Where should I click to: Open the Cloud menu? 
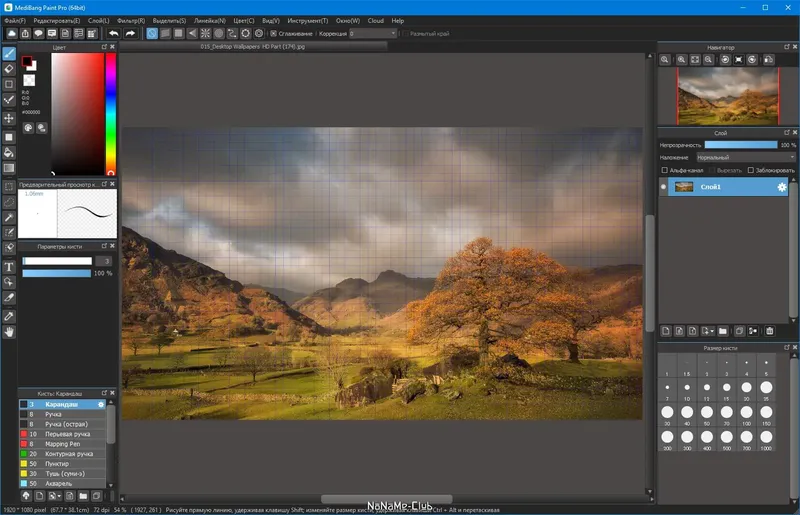376,21
